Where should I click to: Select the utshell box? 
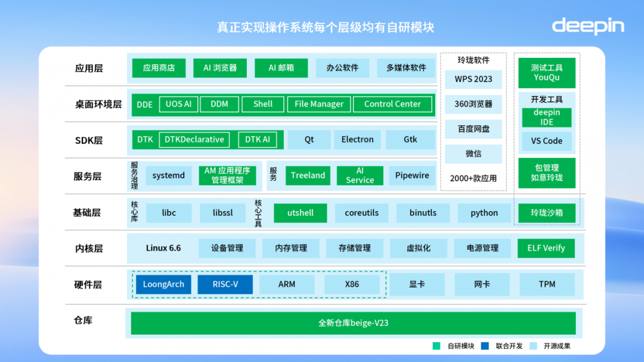click(x=300, y=213)
